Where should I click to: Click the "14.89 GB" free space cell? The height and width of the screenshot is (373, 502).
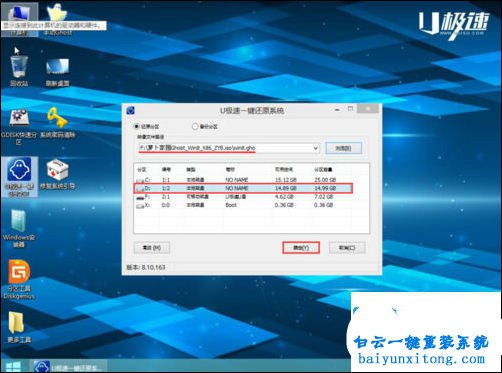286,188
